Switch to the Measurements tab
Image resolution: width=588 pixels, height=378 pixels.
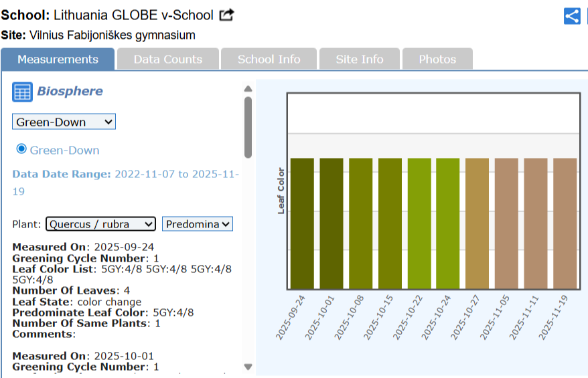pos(58,60)
